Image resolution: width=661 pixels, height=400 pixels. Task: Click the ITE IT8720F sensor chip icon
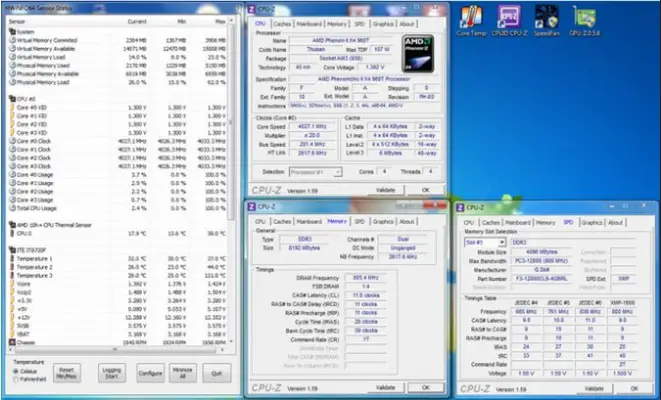tap(12, 250)
